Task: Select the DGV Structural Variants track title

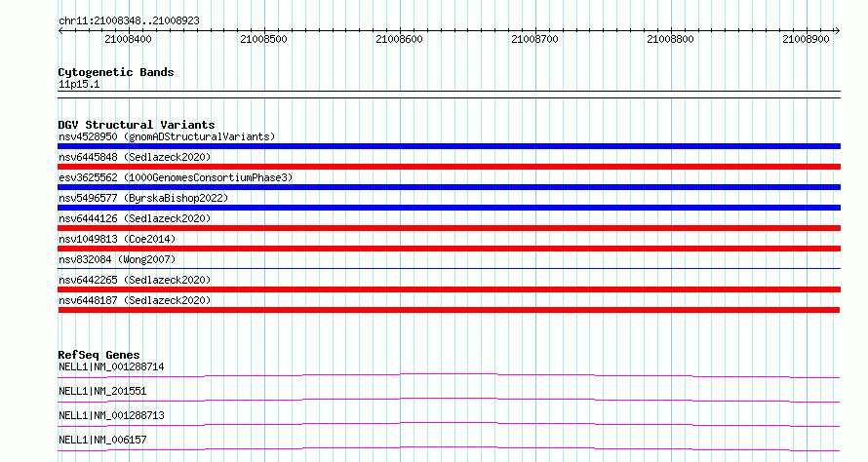Action: pyautogui.click(x=137, y=125)
